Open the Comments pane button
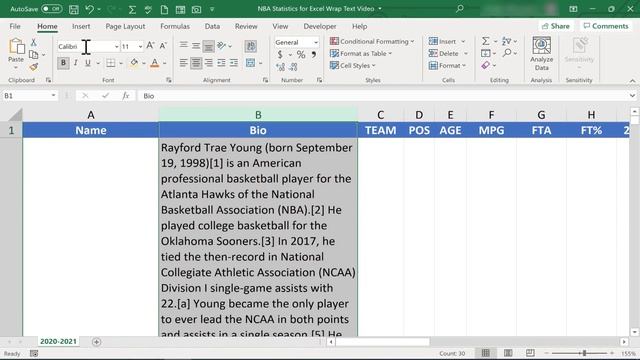640x360 pixels. pos(606,26)
